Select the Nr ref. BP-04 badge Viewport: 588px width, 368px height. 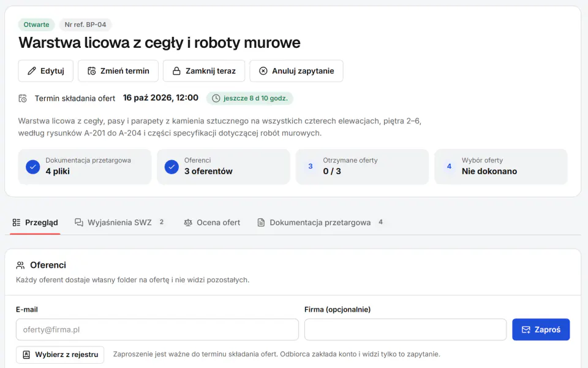pyautogui.click(x=86, y=25)
